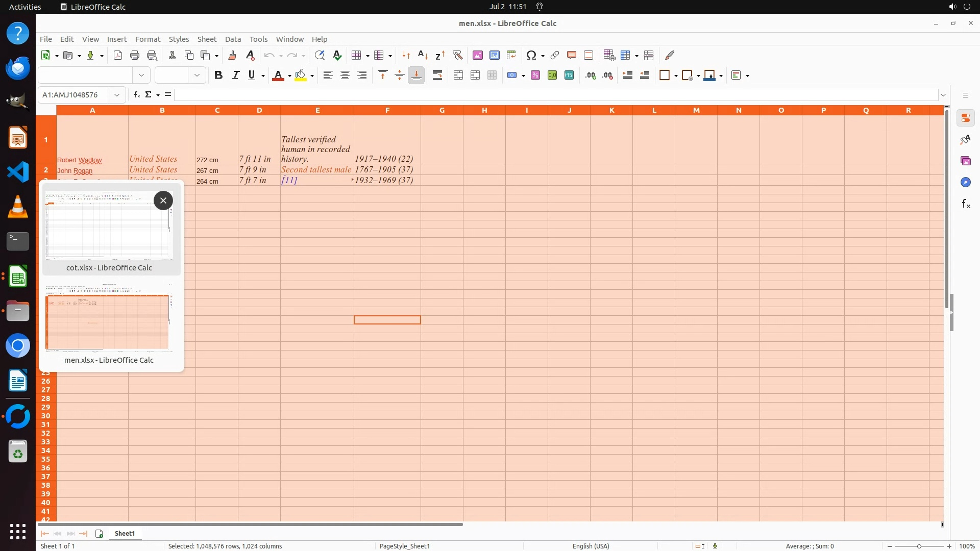Toggle Italic text formatting
The width and height of the screenshot is (980, 551).
pyautogui.click(x=235, y=76)
